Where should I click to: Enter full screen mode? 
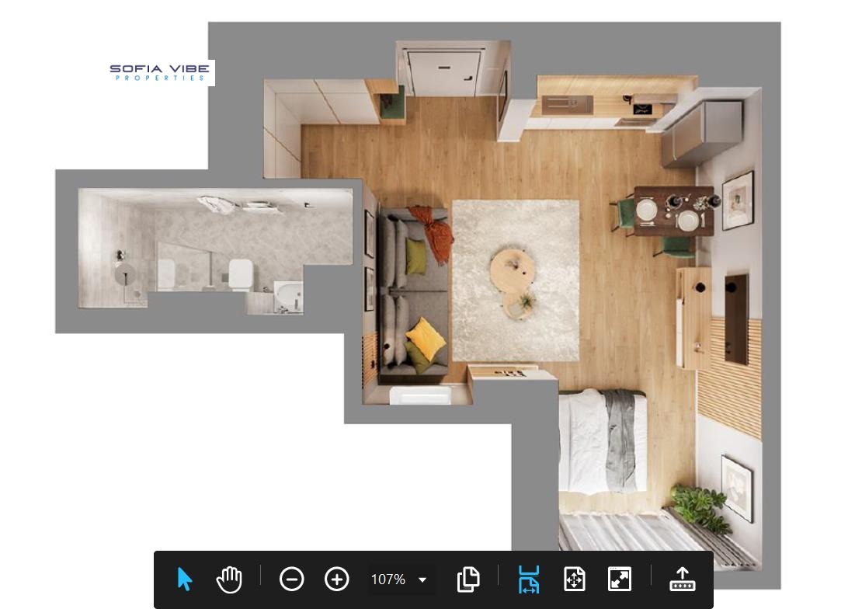(x=620, y=579)
